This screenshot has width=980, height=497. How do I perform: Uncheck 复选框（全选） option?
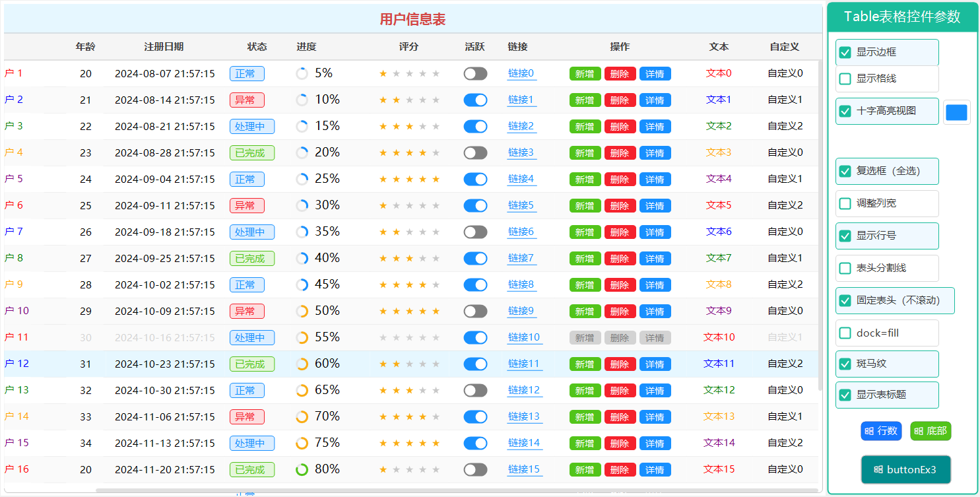coord(845,171)
